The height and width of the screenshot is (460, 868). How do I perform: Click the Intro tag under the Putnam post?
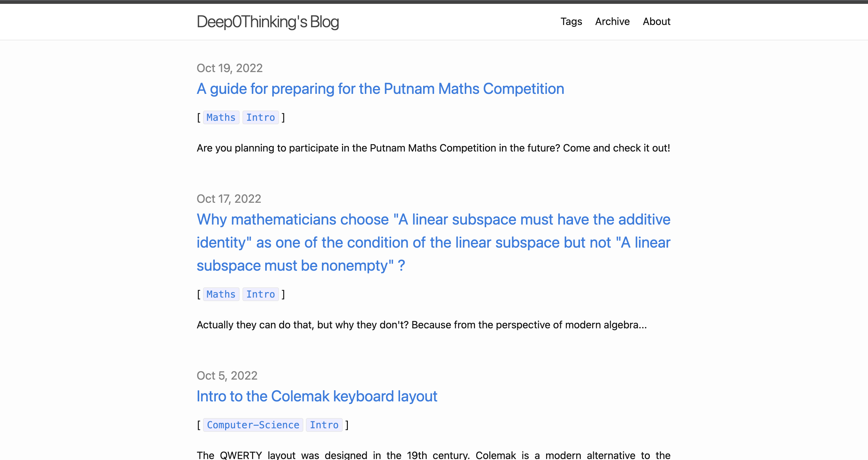[x=260, y=118]
